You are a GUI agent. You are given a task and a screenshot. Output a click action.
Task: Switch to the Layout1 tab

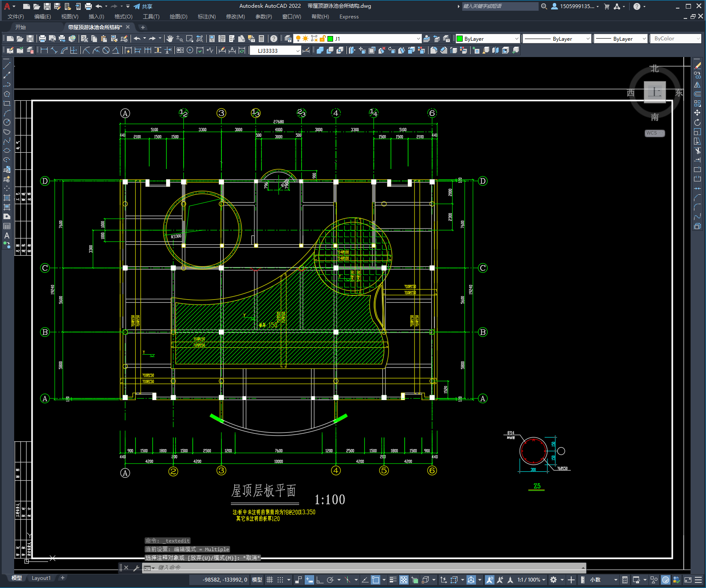coord(41,578)
